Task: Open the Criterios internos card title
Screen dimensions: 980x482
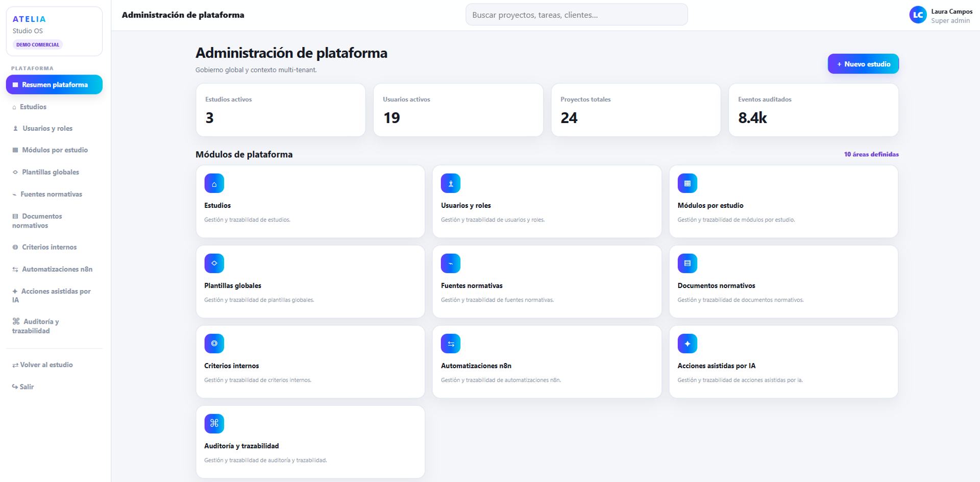Action: 231,366
